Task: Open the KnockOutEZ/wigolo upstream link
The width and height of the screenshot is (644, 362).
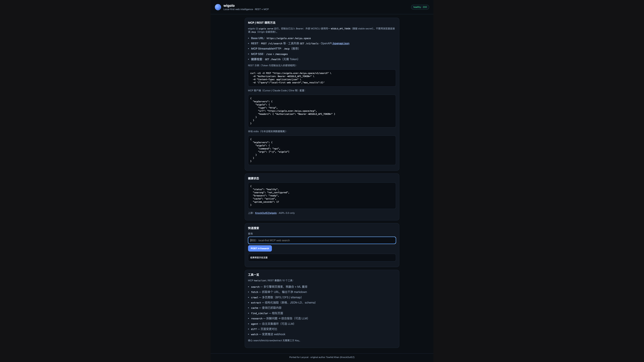Action: tap(266, 213)
